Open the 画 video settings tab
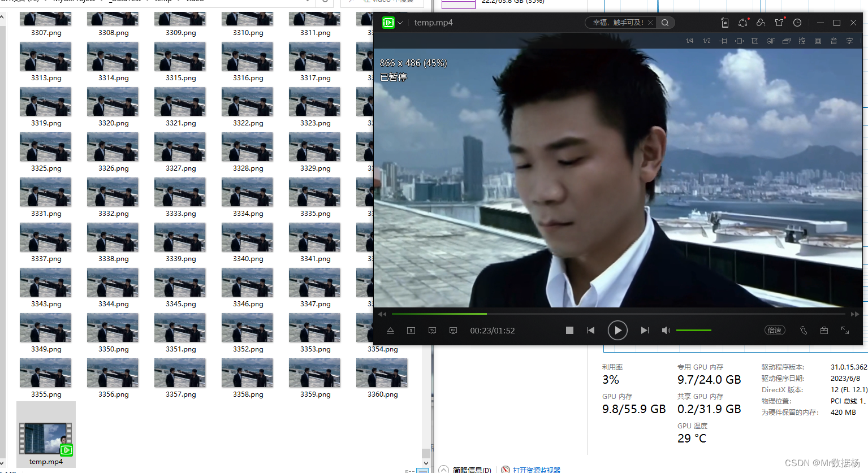 pos(818,41)
